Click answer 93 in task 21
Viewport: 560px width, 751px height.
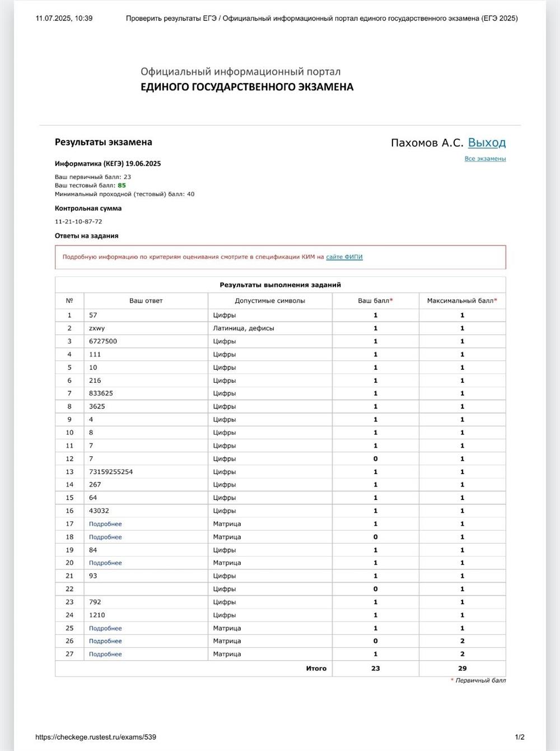click(93, 576)
